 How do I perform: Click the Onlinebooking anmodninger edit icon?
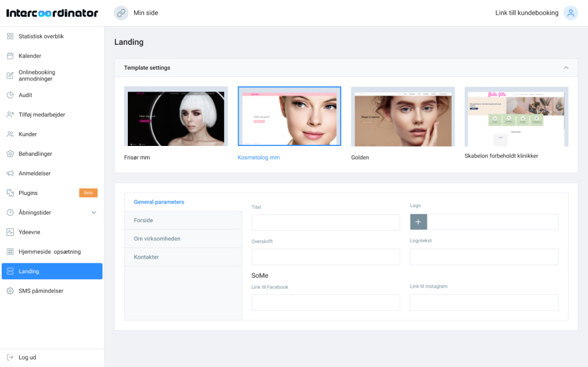pyautogui.click(x=10, y=75)
